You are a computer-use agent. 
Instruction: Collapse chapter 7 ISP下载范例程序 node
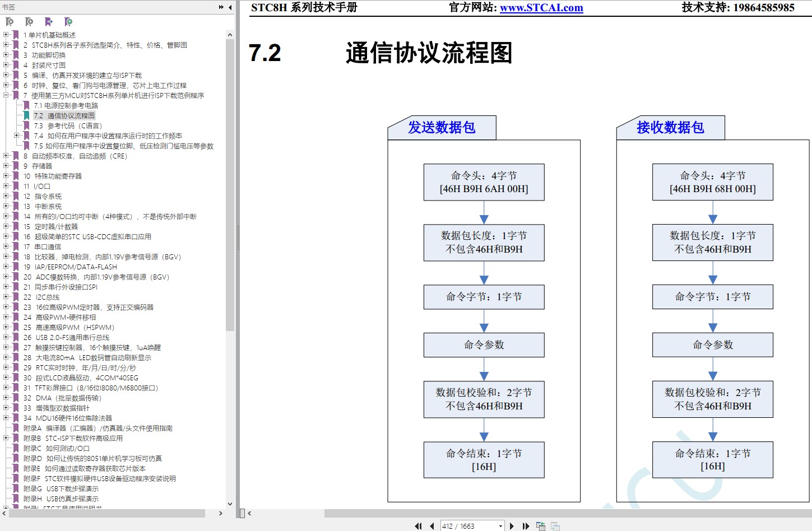coord(6,95)
